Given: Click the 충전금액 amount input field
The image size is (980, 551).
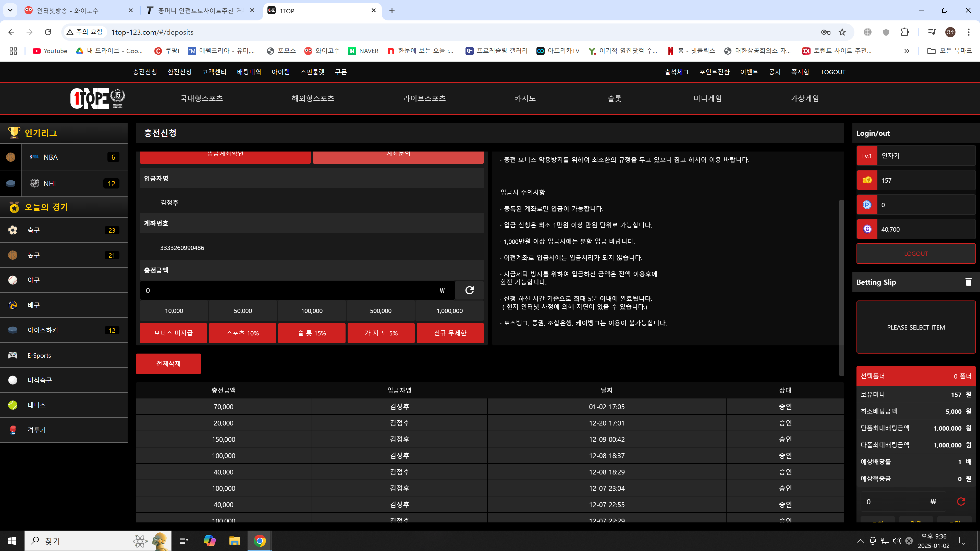Looking at the screenshot, I should (289, 291).
